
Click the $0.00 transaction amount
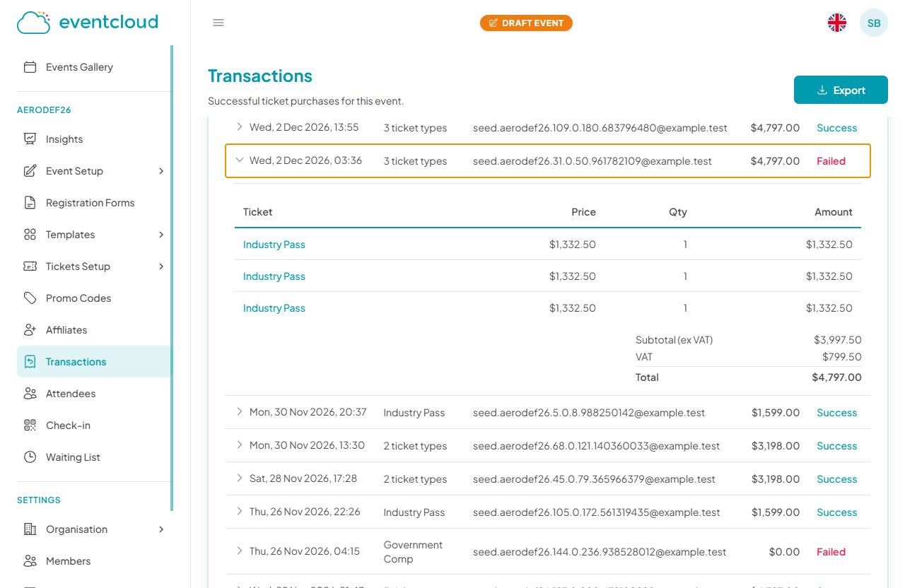[x=784, y=552]
